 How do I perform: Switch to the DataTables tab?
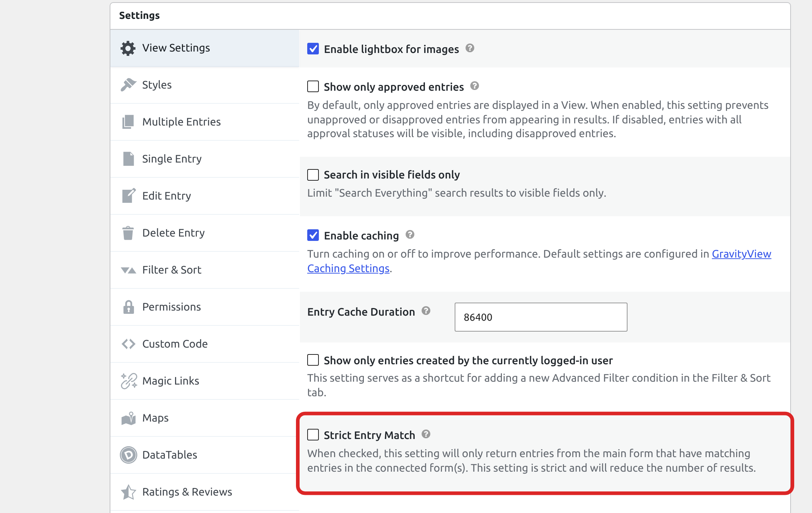click(205, 455)
